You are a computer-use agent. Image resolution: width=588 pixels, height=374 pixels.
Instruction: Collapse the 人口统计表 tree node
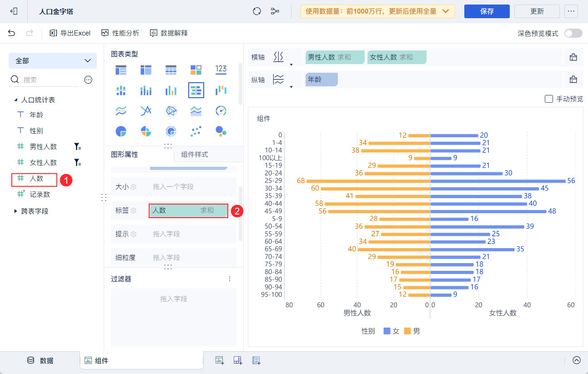click(x=16, y=100)
